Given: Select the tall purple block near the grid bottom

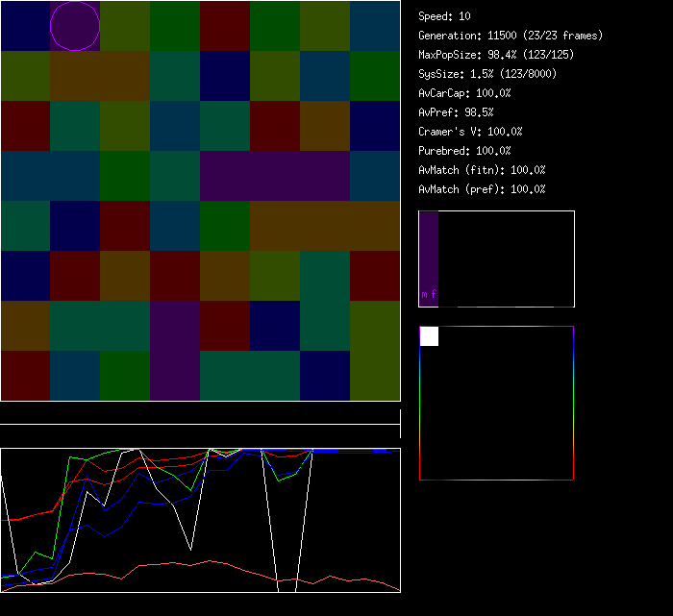Looking at the screenshot, I should pos(175,351).
